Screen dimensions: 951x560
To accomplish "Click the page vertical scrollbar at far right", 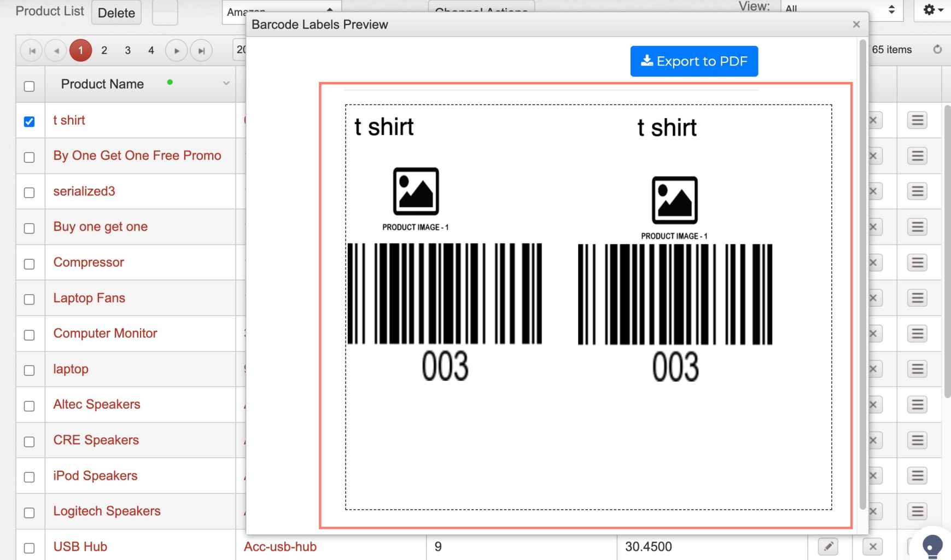I will (x=947, y=252).
